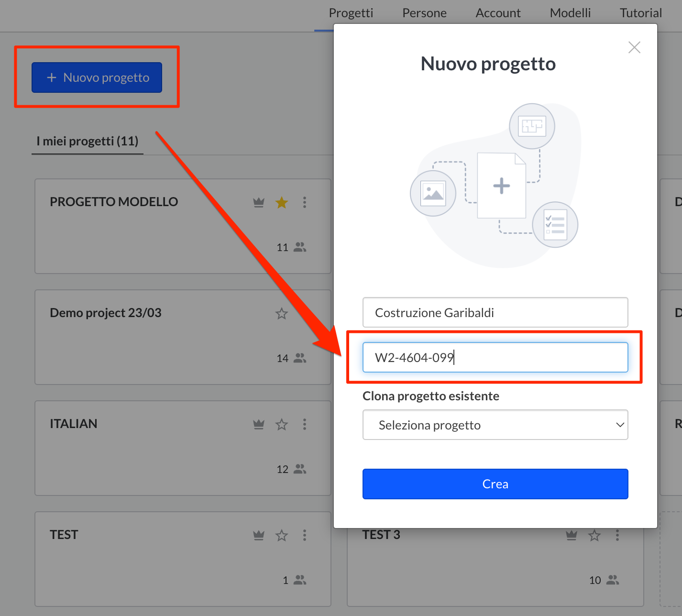Click the members icon on Demo project
The width and height of the screenshot is (682, 616).
pyautogui.click(x=300, y=358)
